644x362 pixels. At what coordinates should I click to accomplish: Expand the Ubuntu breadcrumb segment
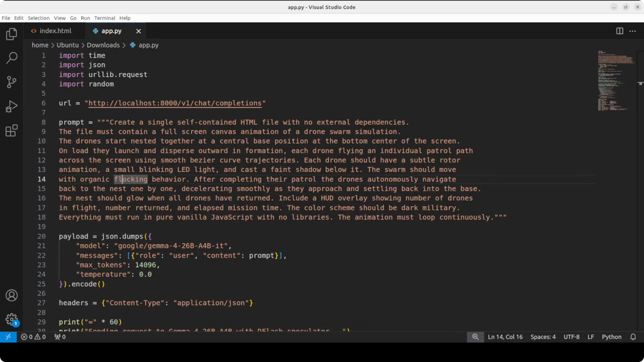pyautogui.click(x=67, y=45)
